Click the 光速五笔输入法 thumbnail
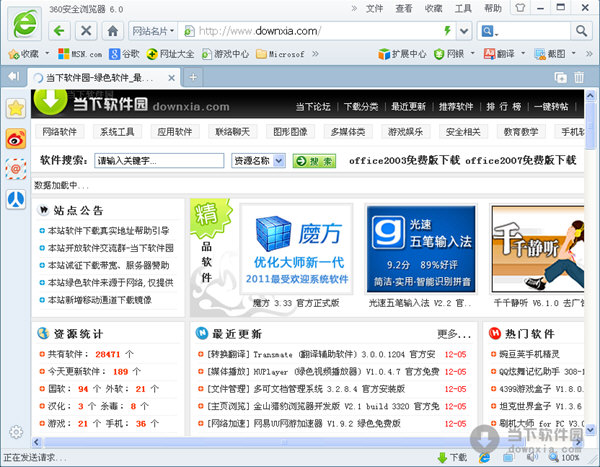 tap(421, 249)
